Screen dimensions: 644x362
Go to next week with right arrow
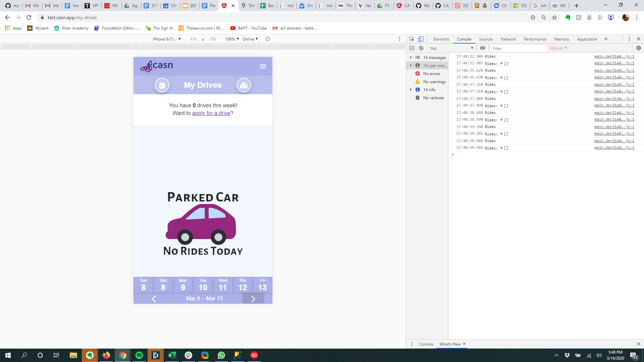pyautogui.click(x=253, y=299)
